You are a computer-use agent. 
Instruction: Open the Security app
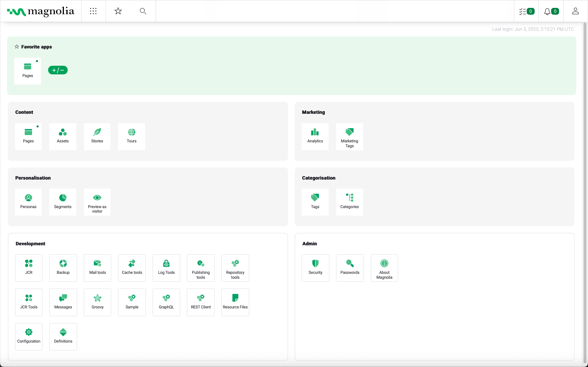tap(315, 268)
